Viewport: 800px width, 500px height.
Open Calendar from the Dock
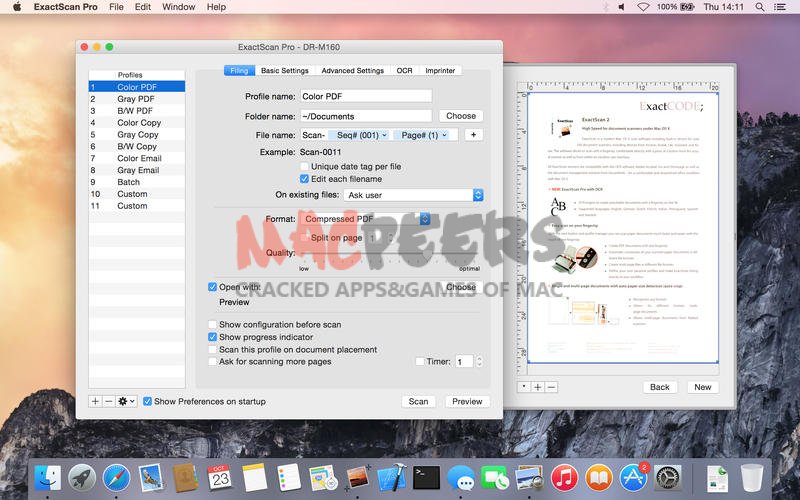pyautogui.click(x=220, y=478)
